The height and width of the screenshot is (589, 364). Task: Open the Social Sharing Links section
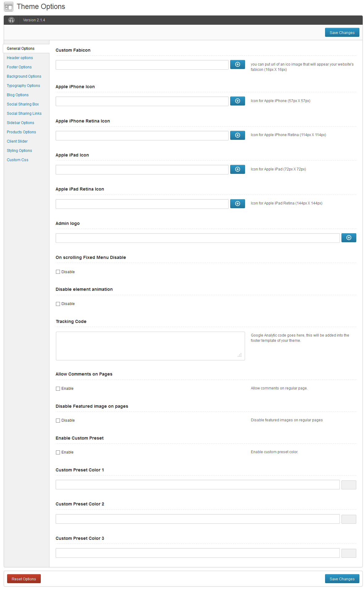[x=24, y=114]
